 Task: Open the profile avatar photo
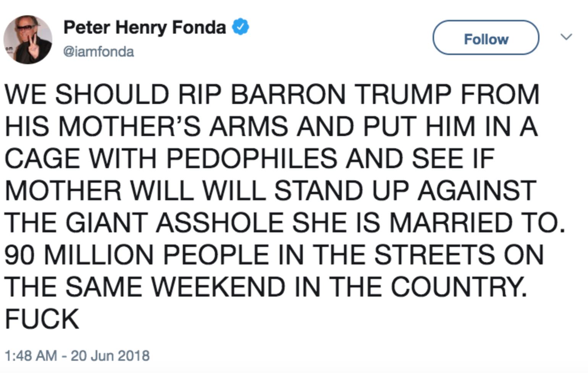coord(28,39)
